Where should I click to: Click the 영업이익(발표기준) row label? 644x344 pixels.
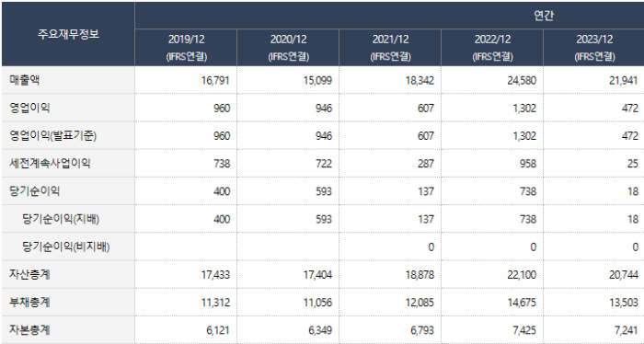pos(53,135)
